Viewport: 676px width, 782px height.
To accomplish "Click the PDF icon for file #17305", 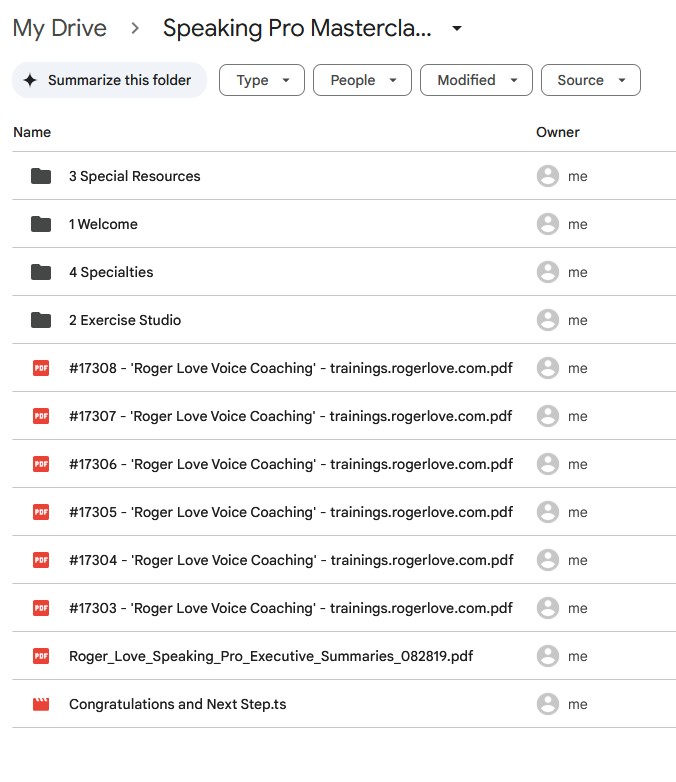I will pyautogui.click(x=41, y=512).
